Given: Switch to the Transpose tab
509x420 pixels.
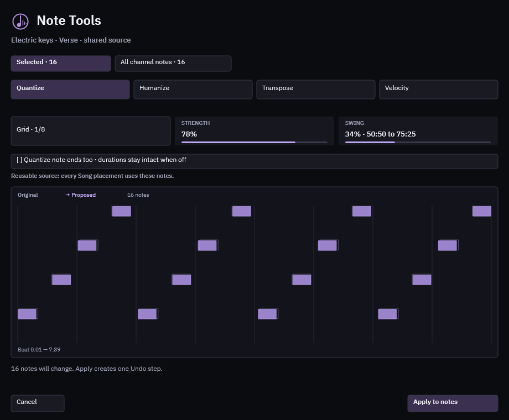Looking at the screenshot, I should pos(316,89).
